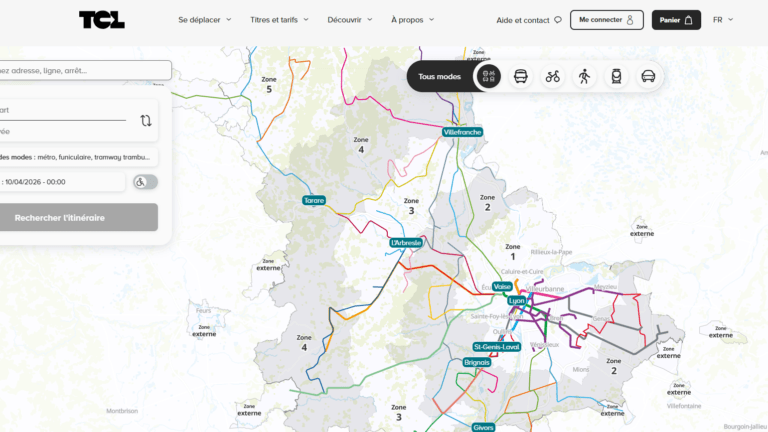This screenshot has width=768, height=432.
Task: Open the Panier cart button
Action: tap(676, 20)
